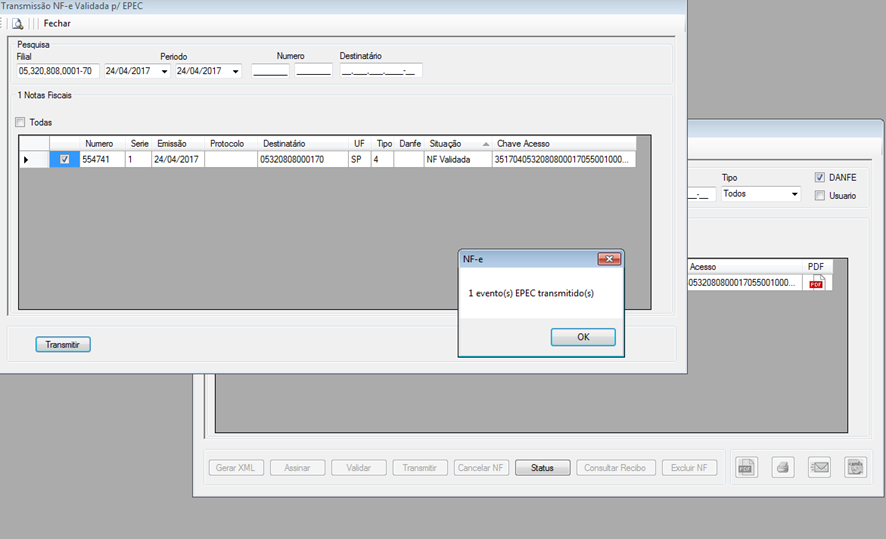Click the Emissão column header
Viewport: 886px width, 539px height.
(x=178, y=144)
